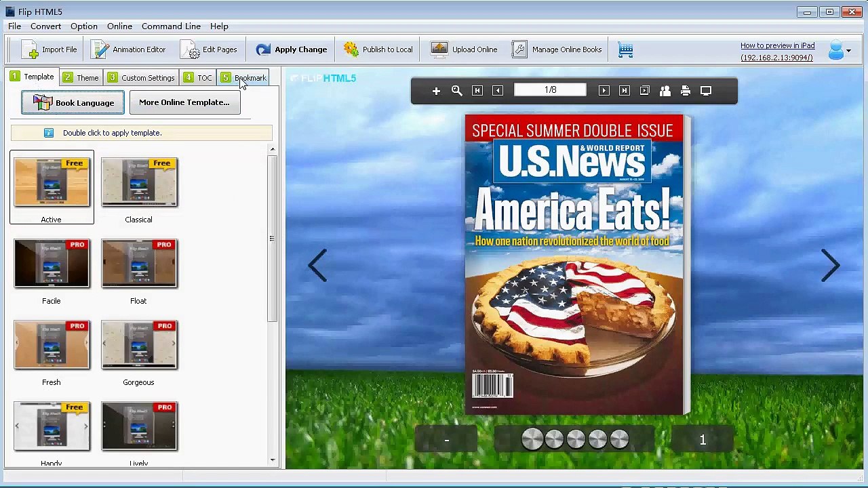
Task: Switch to the Custom Settings tab
Action: 141,77
